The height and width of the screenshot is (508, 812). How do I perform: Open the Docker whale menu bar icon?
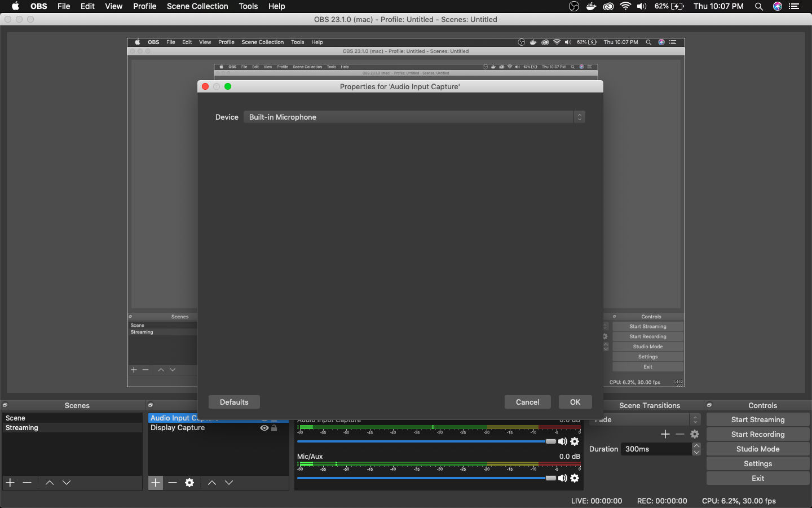591,6
